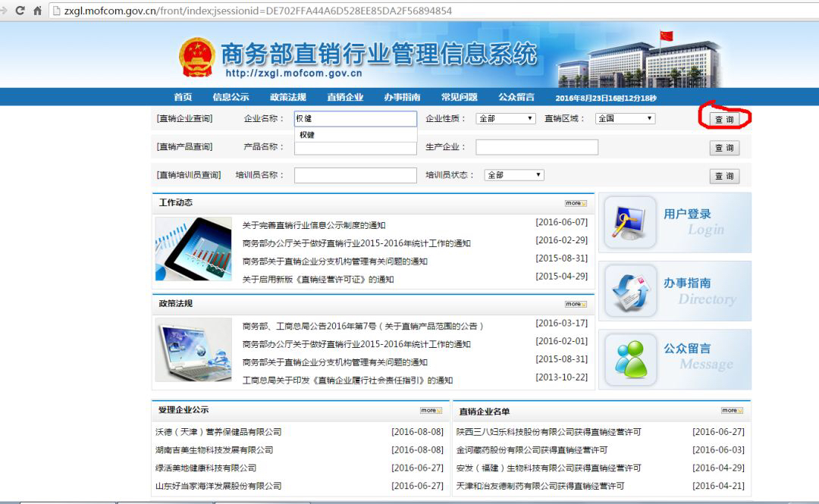Click the 产品名称 input field
The image size is (819, 504).
coord(356,147)
